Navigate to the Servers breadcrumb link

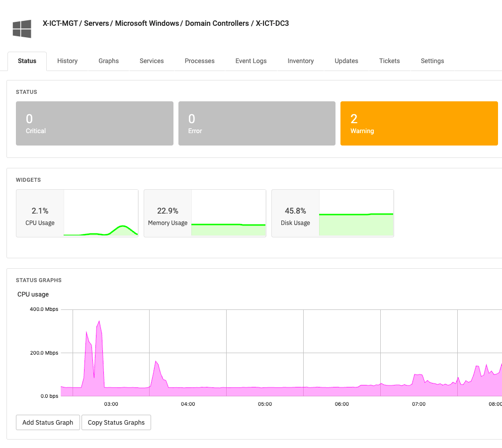pyautogui.click(x=97, y=23)
